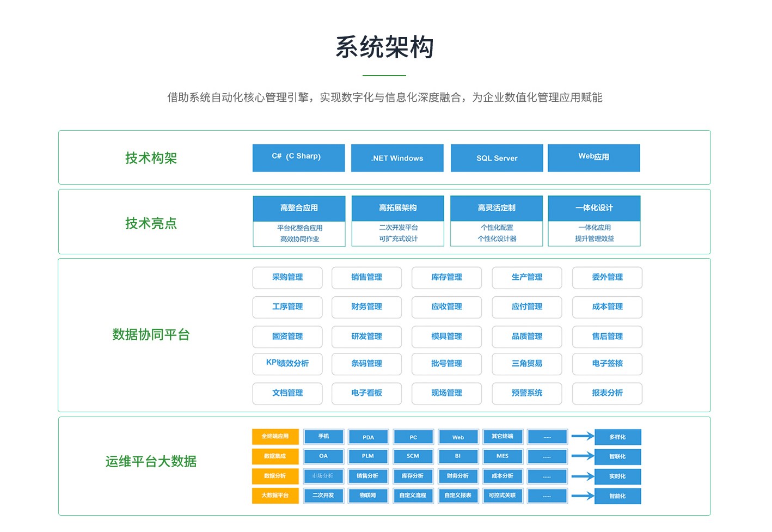This screenshot has width=772, height=532.
Task: Open the 电子签核 module
Action: [607, 364]
